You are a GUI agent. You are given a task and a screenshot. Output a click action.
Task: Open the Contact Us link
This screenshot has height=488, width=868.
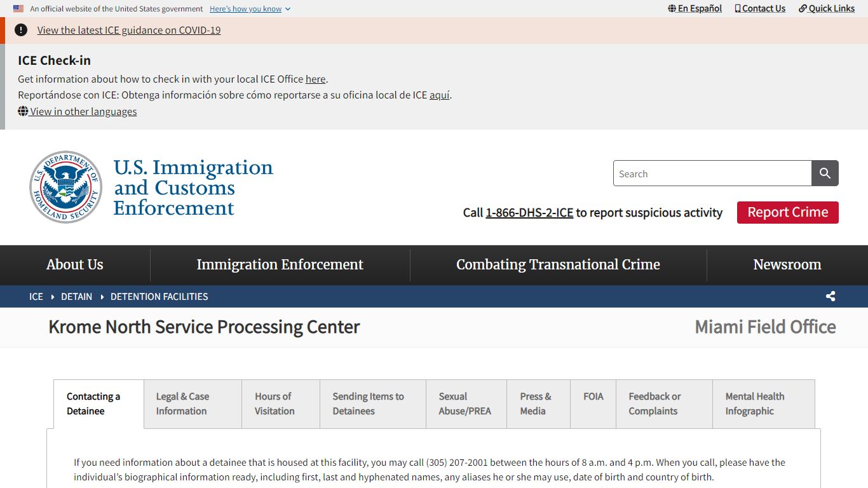coord(760,8)
